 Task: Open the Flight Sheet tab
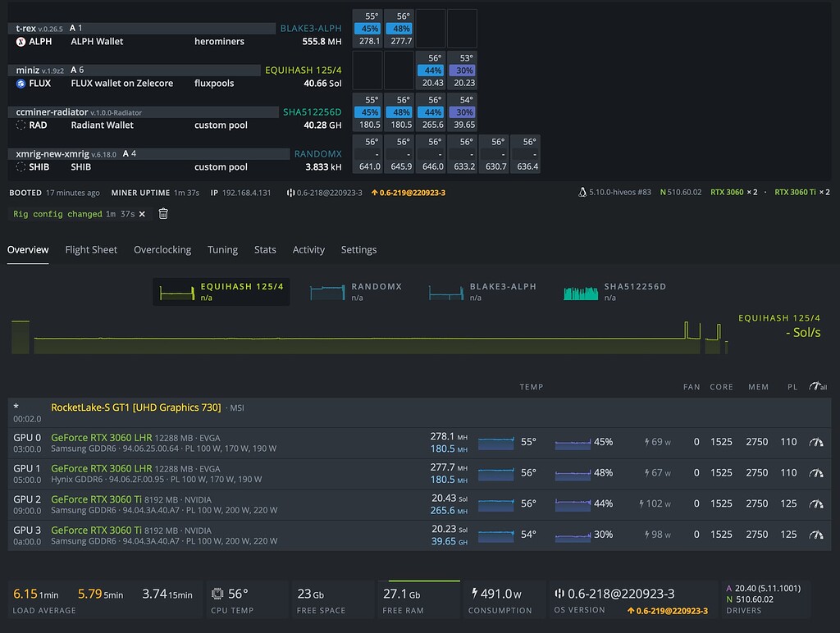90,249
